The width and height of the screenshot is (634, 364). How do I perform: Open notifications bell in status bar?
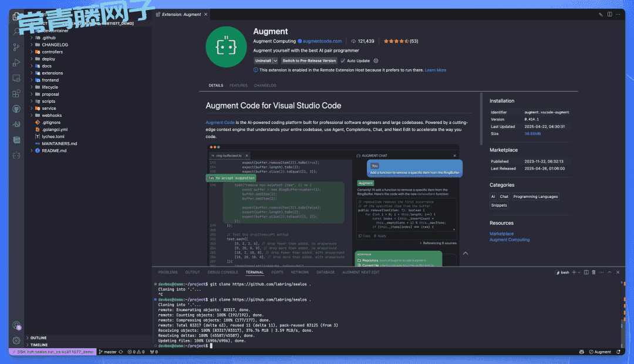618,352
